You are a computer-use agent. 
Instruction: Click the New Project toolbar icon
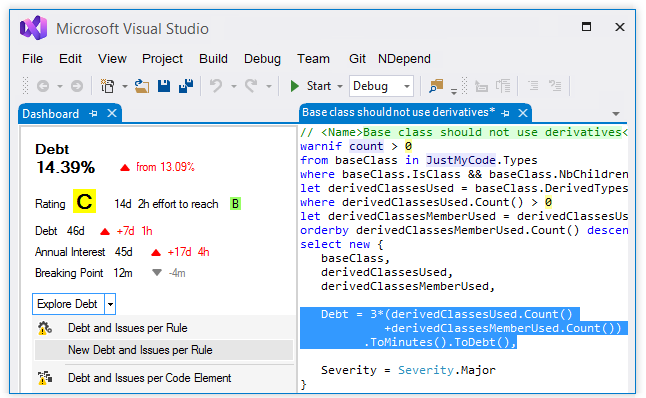click(108, 86)
